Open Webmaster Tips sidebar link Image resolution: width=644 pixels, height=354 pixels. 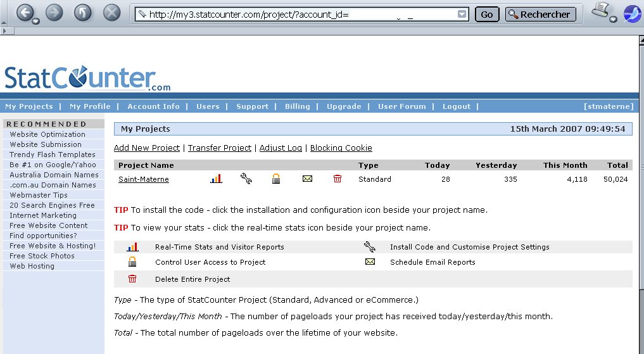tap(38, 195)
